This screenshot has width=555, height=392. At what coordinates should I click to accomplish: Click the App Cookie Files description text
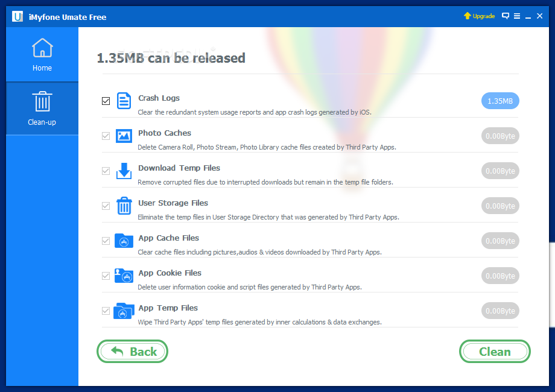(250, 287)
